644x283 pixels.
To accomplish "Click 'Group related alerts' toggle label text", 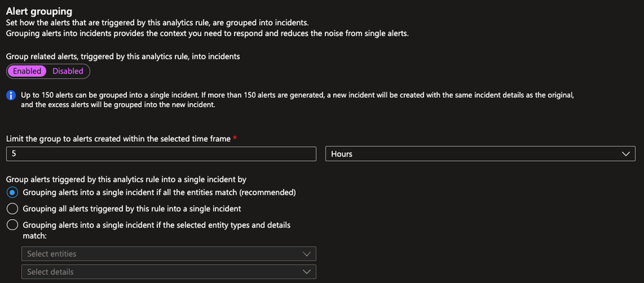I will tap(123, 57).
